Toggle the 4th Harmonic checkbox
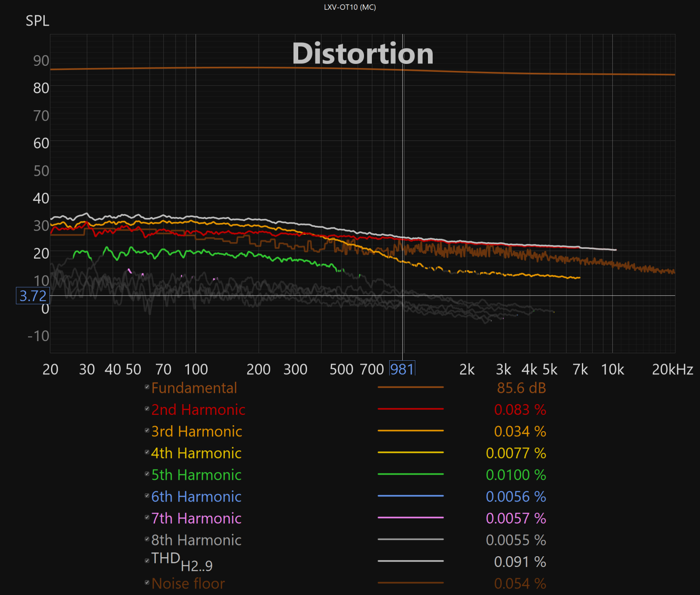Viewport: 700px width, 595px height. (x=147, y=452)
